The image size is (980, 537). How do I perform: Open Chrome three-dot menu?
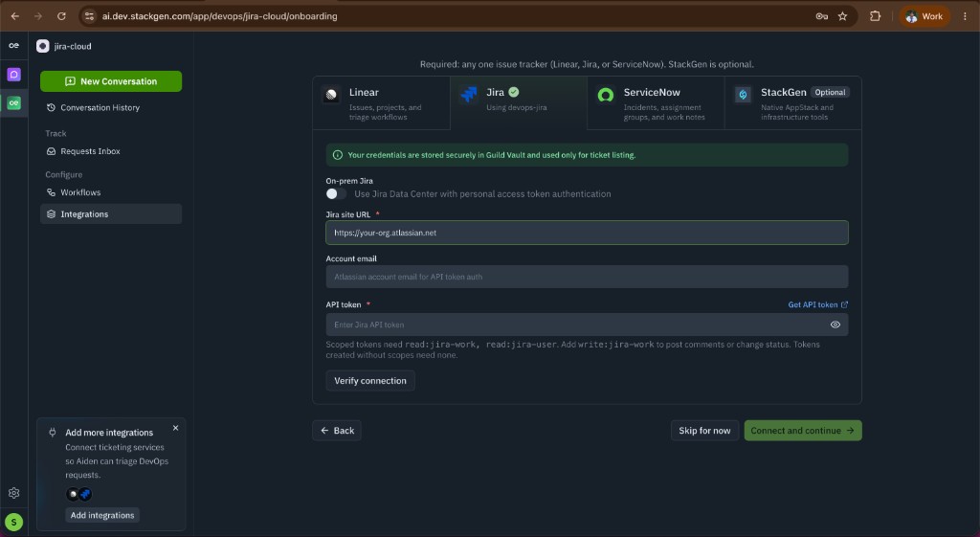click(x=965, y=16)
